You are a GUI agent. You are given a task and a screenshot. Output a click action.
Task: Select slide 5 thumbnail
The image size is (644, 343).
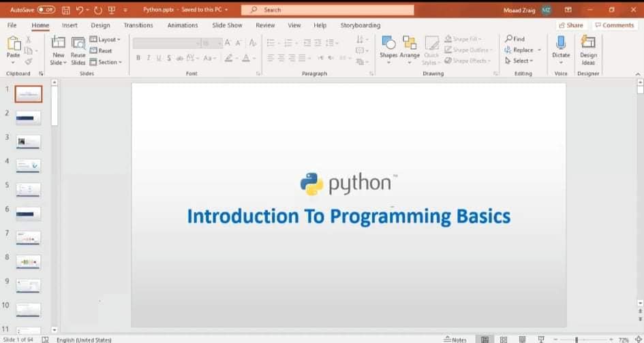(29, 190)
